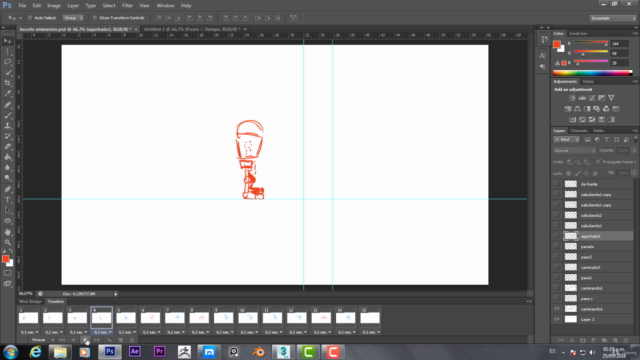
Task: Show the agachado1 layer
Action: (x=557, y=236)
